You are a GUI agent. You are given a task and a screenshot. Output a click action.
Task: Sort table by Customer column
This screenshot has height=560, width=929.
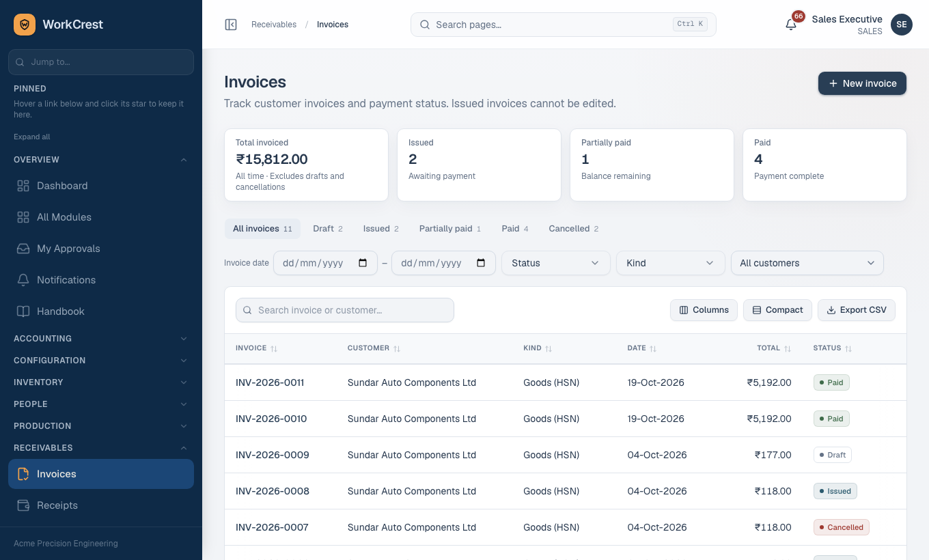point(374,348)
